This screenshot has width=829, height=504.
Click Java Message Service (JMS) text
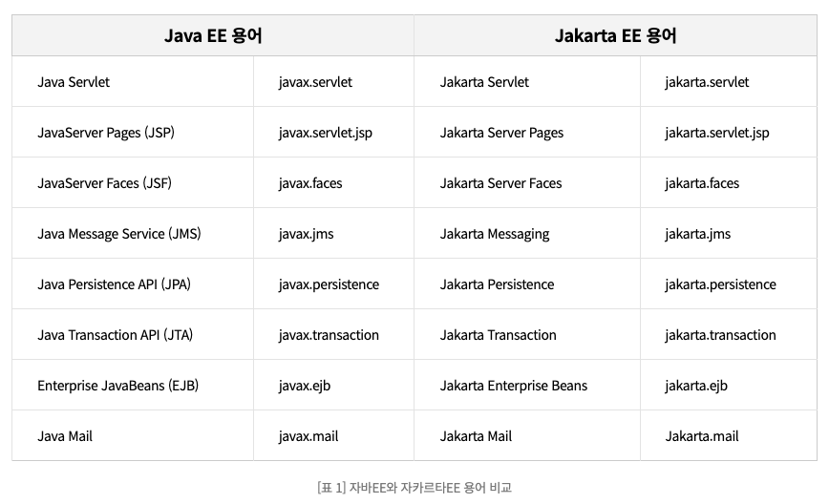pyautogui.click(x=119, y=234)
